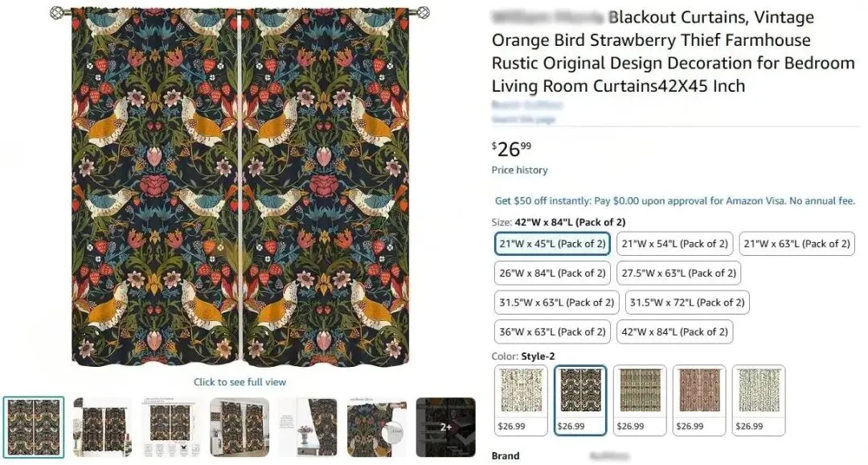Click the main curtain product image
This screenshot has width=868, height=465.
point(240,187)
